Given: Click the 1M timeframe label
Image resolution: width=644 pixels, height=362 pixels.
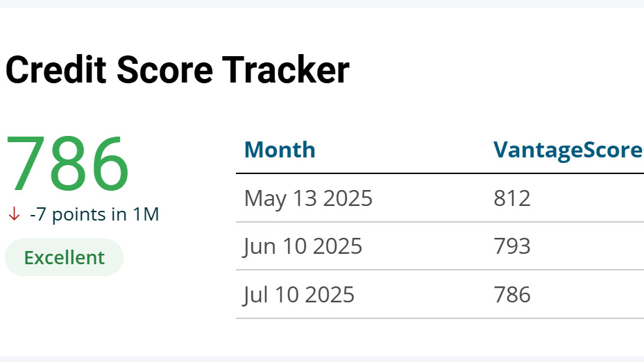Looking at the screenshot, I should coord(146,215).
